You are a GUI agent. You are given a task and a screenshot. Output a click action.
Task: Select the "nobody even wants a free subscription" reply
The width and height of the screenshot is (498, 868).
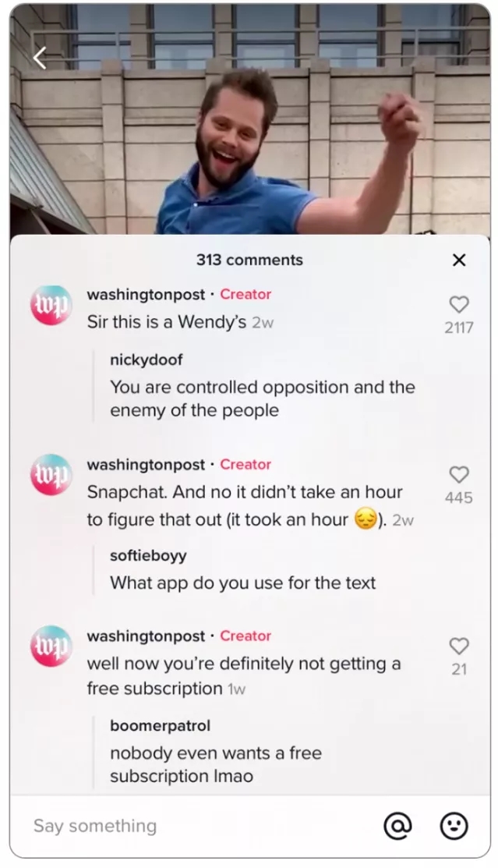pyautogui.click(x=216, y=764)
